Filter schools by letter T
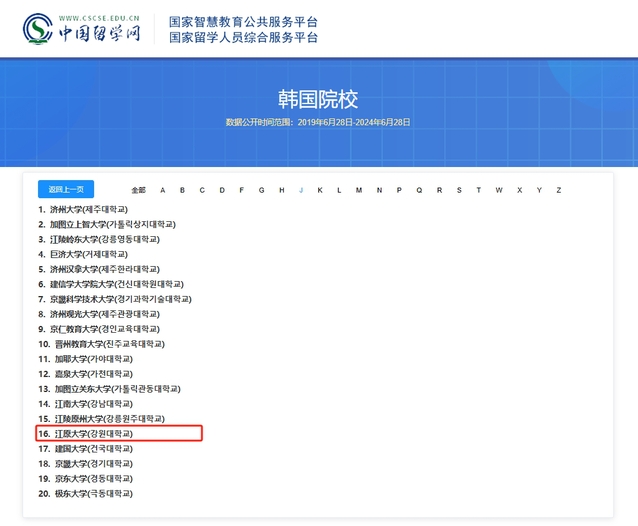Viewport: 638px width, 526px height. 479,190
